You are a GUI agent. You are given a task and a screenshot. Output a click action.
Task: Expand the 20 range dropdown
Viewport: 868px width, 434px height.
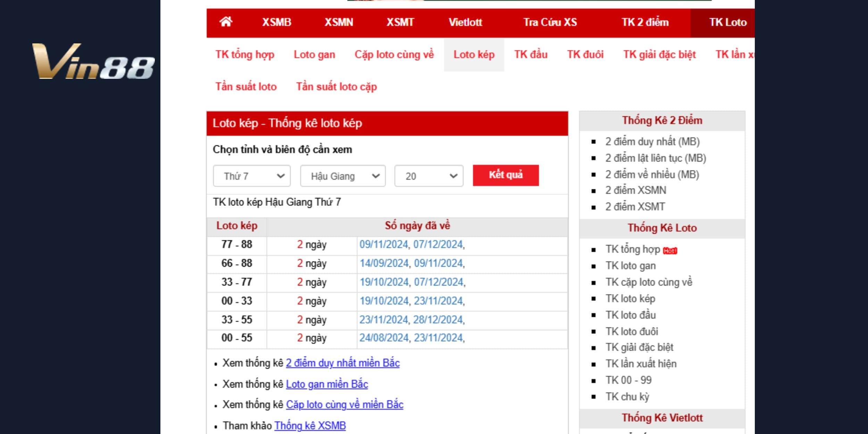point(429,176)
